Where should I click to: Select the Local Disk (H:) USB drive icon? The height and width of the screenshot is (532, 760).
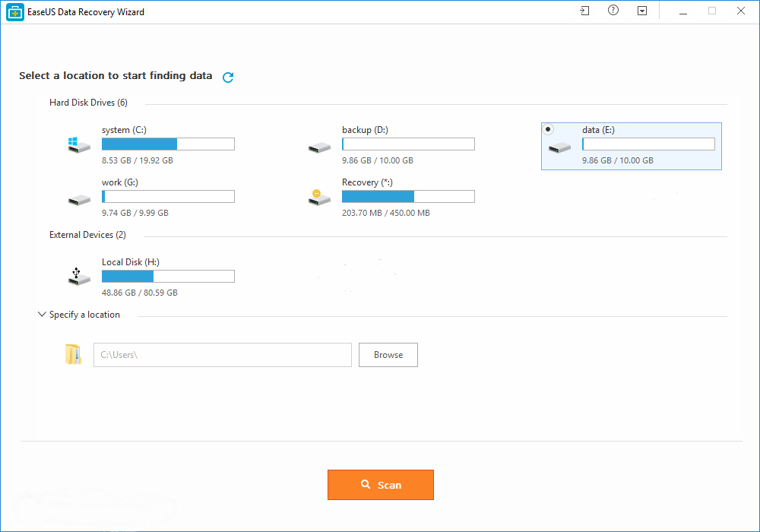click(x=79, y=277)
